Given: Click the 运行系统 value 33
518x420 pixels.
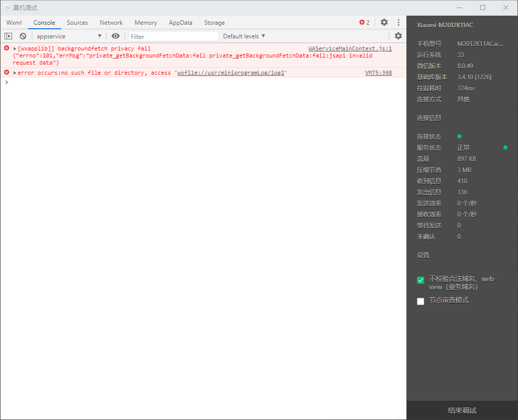Looking at the screenshot, I should click(x=460, y=55).
